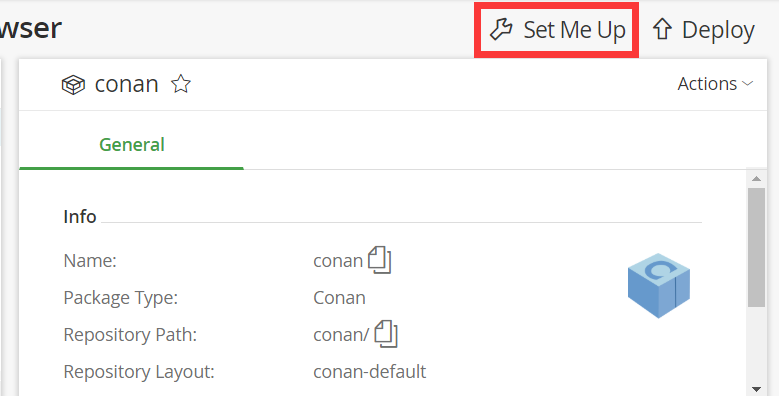This screenshot has height=396, width=779.
Task: Click the conan package box icon in header
Action: [x=73, y=84]
